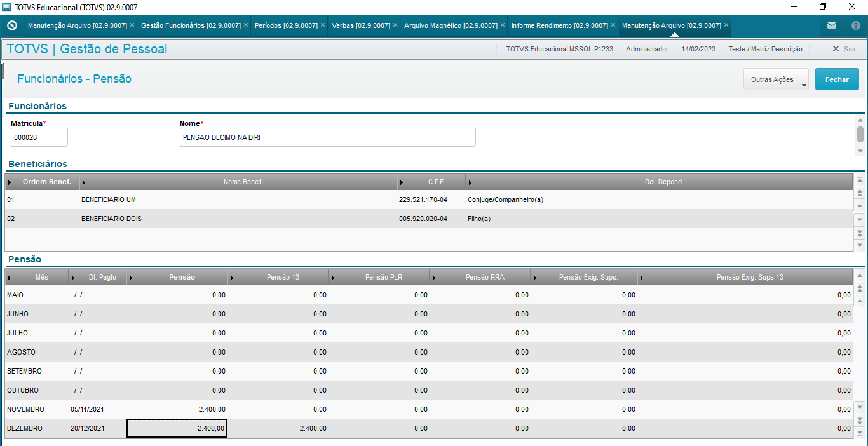
Task: Click the Fechar button
Action: coord(837,79)
